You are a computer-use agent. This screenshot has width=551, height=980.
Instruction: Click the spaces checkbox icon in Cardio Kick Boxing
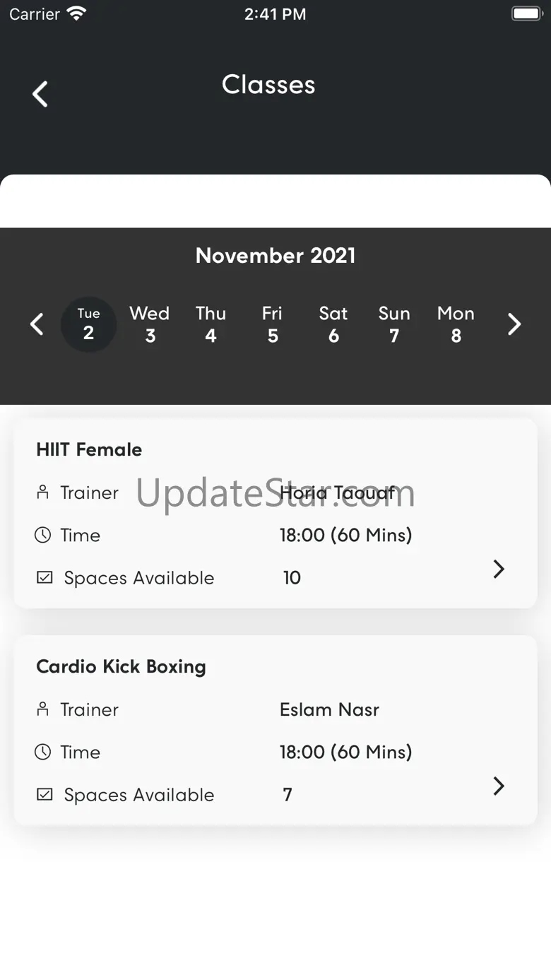[44, 794]
